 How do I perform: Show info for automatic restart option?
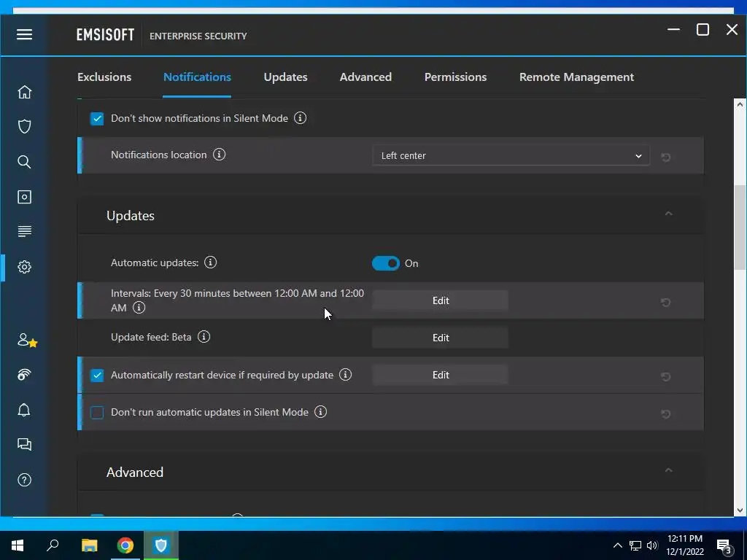click(x=345, y=375)
